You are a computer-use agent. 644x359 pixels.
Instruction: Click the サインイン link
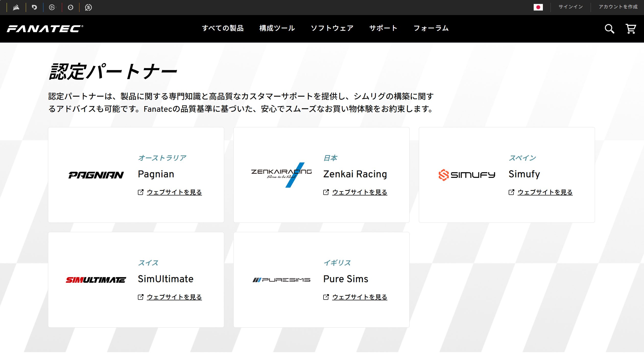[570, 7]
